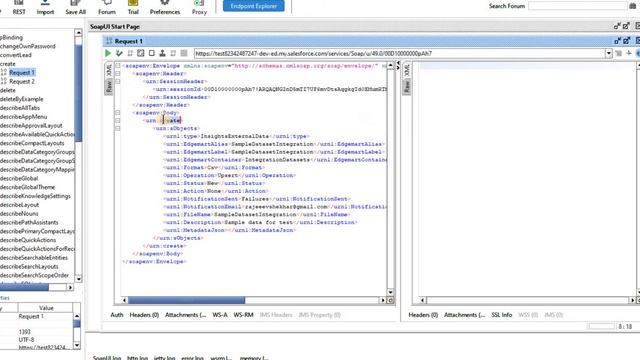Open the Forum toolbar icon
This screenshot has height=360, width=640.
click(x=107, y=7)
